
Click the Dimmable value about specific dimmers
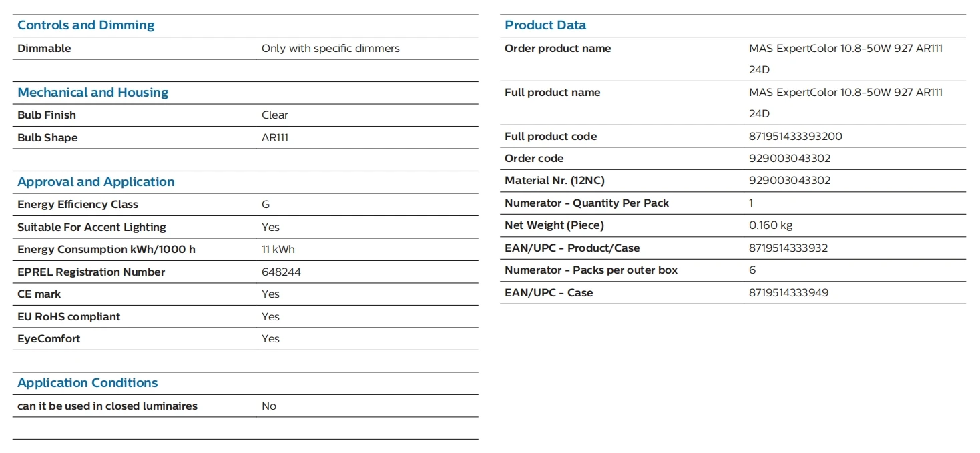click(330, 49)
